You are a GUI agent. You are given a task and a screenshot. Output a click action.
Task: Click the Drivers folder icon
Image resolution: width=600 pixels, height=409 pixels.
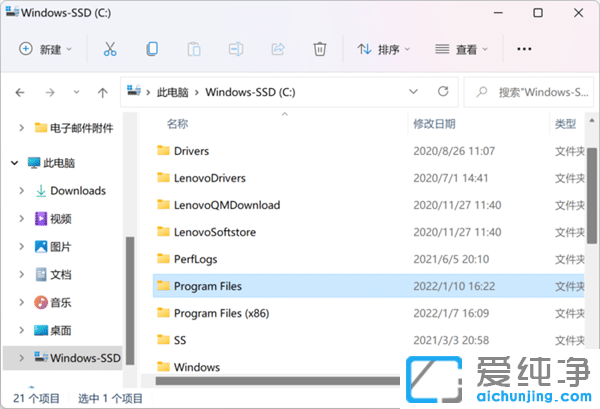(x=163, y=150)
